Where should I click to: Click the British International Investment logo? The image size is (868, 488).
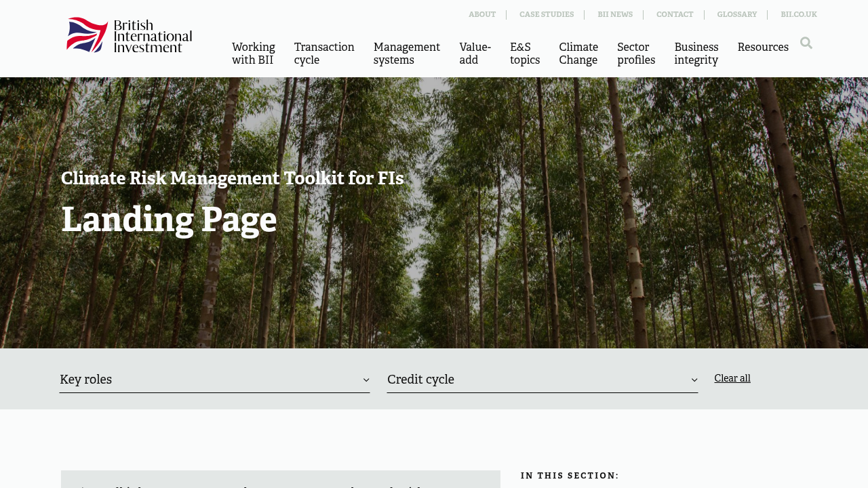pos(130,35)
